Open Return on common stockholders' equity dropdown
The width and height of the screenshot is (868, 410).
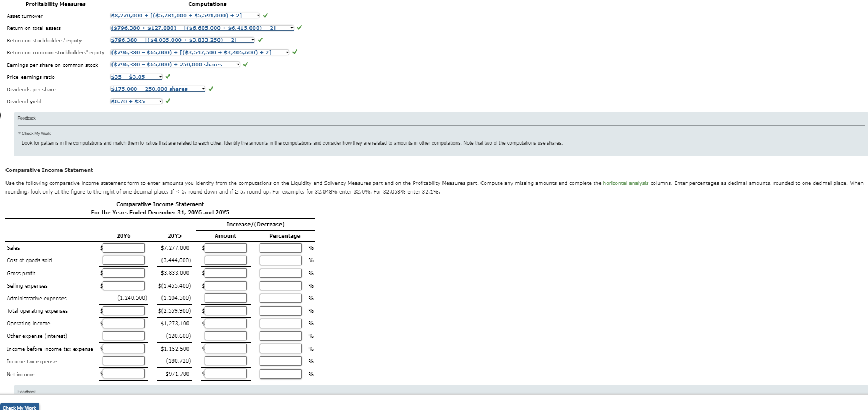(x=199, y=52)
